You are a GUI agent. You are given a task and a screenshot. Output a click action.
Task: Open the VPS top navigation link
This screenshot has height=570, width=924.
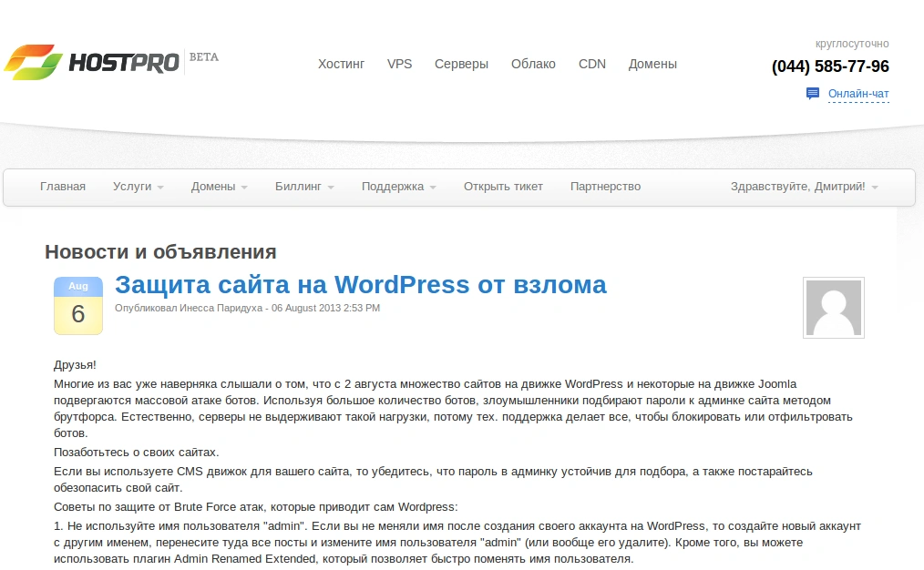(x=399, y=64)
